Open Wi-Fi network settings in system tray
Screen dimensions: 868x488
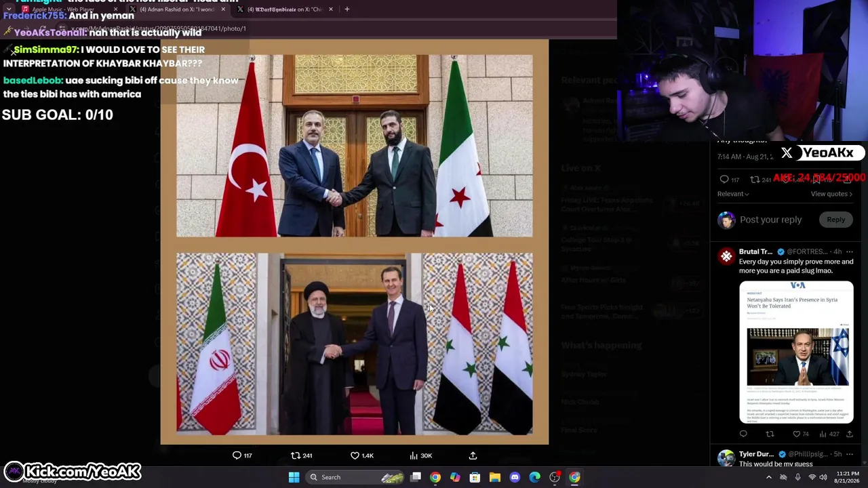[812, 477]
